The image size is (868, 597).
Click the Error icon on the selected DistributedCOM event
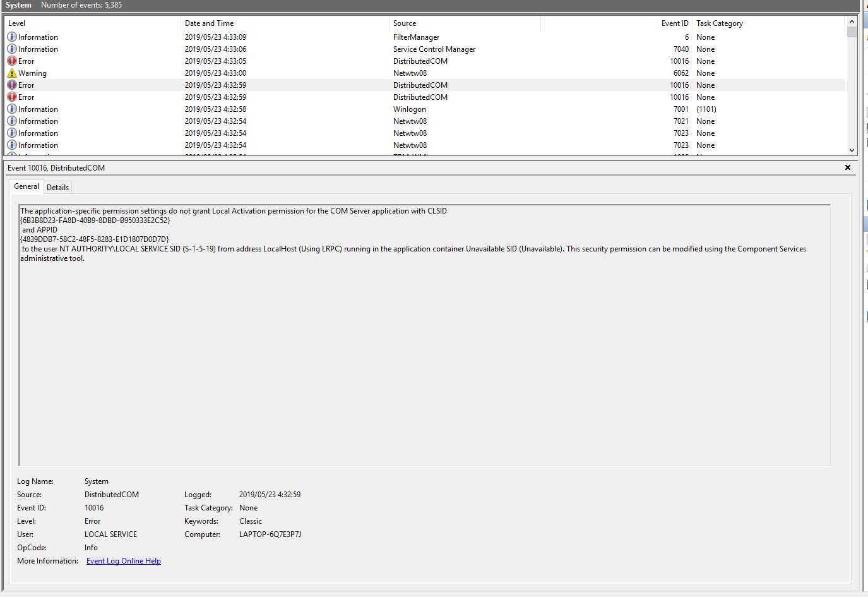pos(11,85)
